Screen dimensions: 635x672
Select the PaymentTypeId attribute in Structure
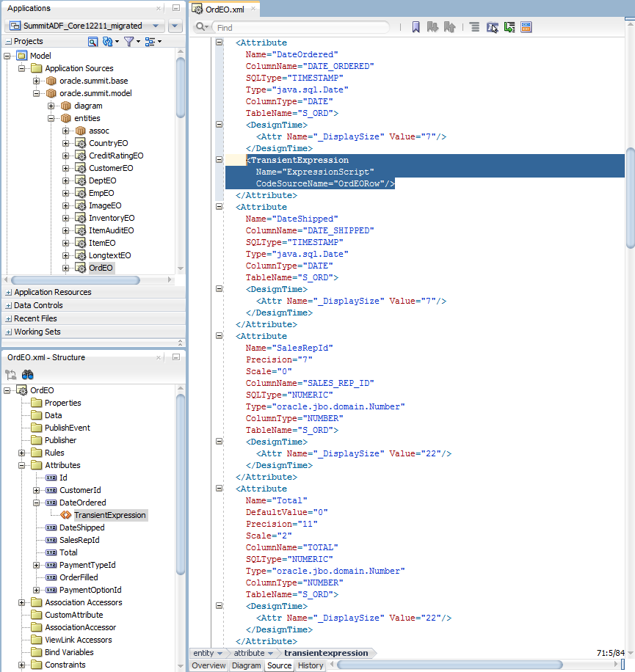[x=87, y=566]
